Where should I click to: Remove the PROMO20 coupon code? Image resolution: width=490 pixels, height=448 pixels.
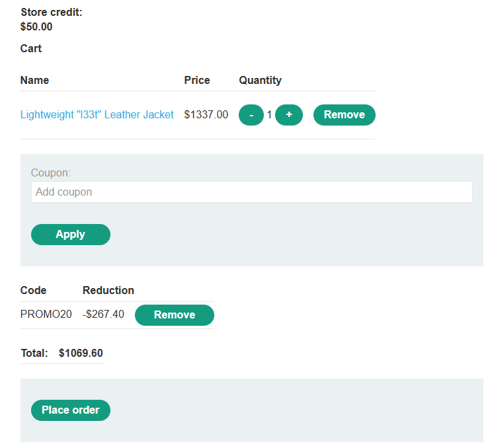coord(174,315)
